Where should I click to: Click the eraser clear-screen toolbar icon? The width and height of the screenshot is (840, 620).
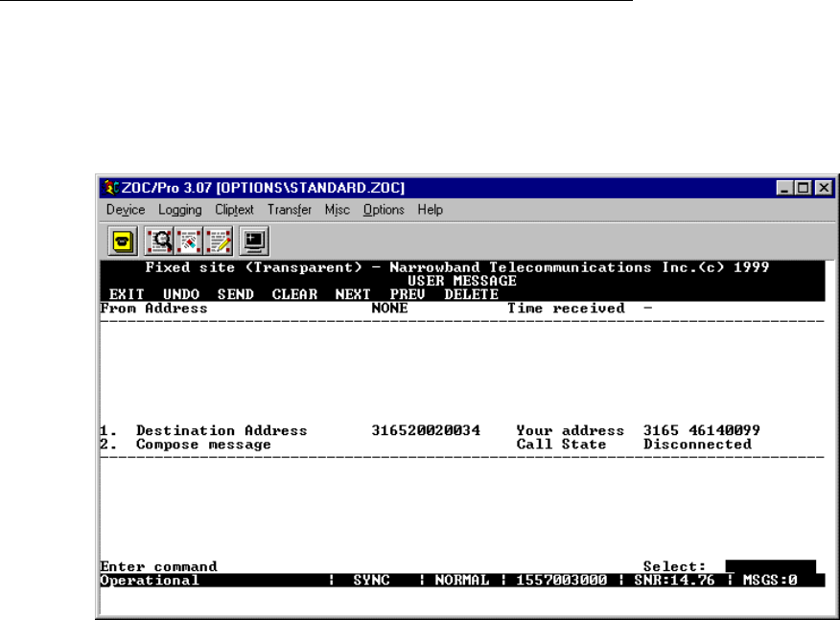pyautogui.click(x=189, y=241)
